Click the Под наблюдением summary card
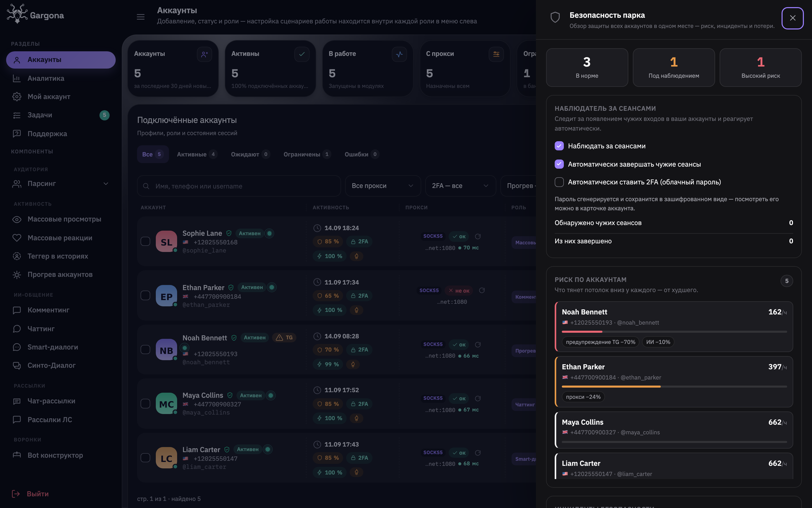The height and width of the screenshot is (508, 812). (673, 68)
